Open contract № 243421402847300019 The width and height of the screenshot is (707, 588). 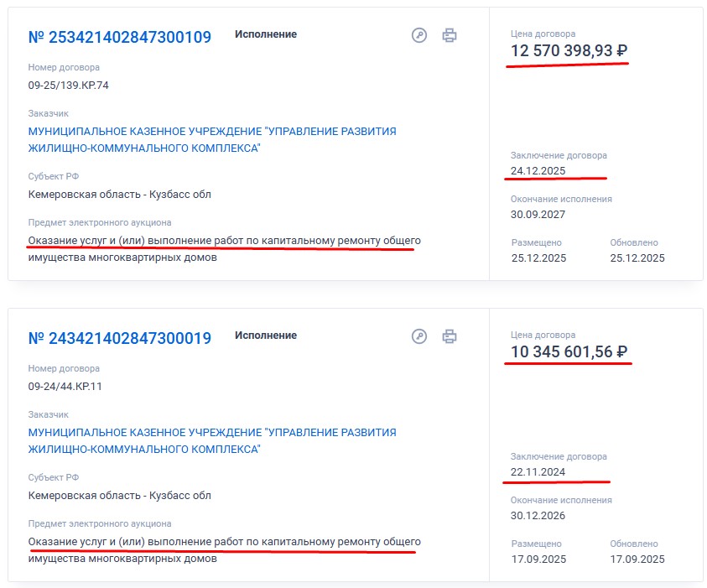(x=119, y=338)
